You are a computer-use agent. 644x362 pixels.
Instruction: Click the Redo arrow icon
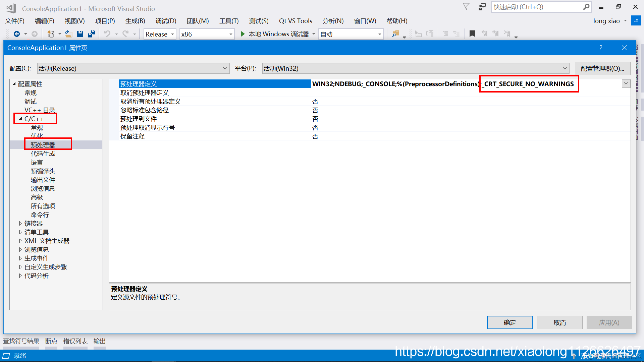[x=125, y=34]
